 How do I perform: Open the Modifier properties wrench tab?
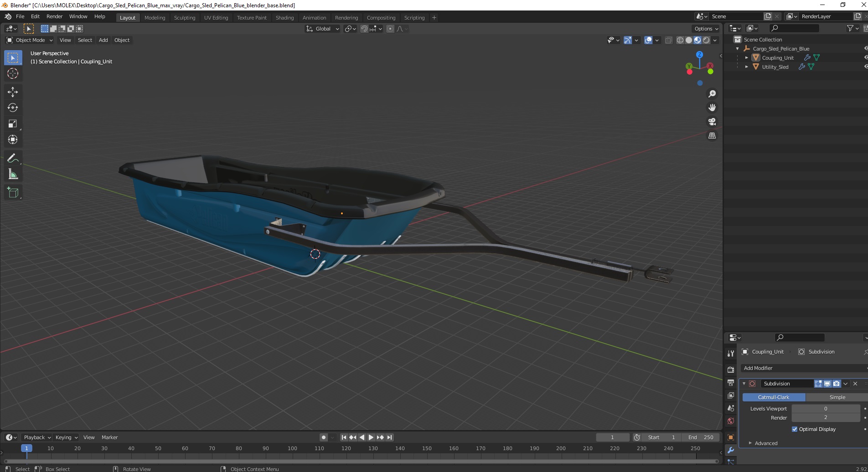(x=731, y=450)
